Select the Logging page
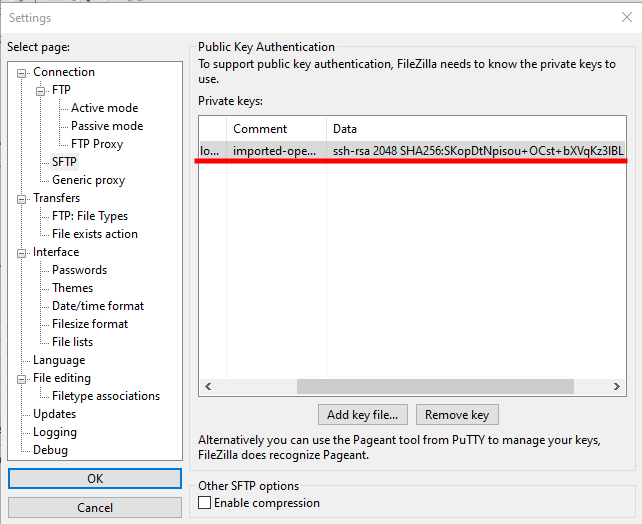Viewport: 642px width, 524px height. pos(55,432)
